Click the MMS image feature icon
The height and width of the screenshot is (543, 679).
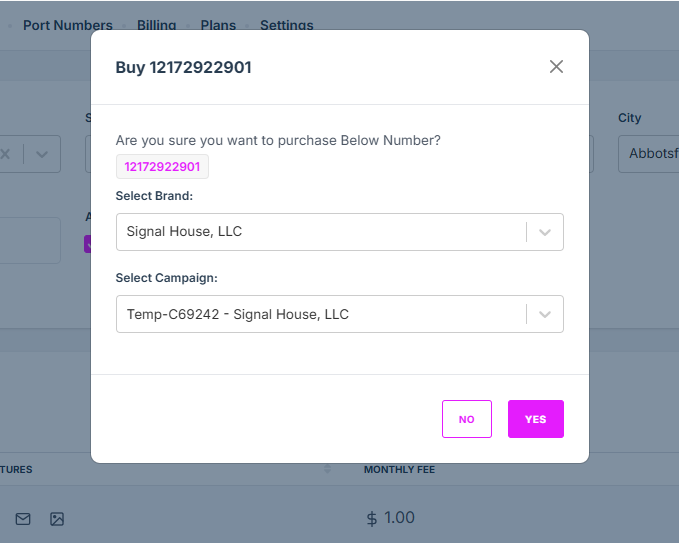(x=57, y=519)
